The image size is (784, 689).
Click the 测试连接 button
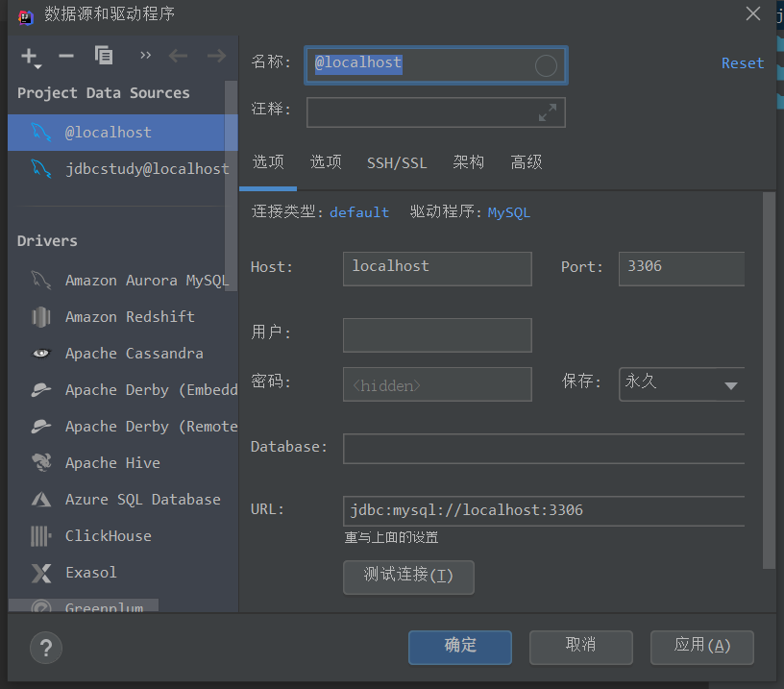point(408,578)
